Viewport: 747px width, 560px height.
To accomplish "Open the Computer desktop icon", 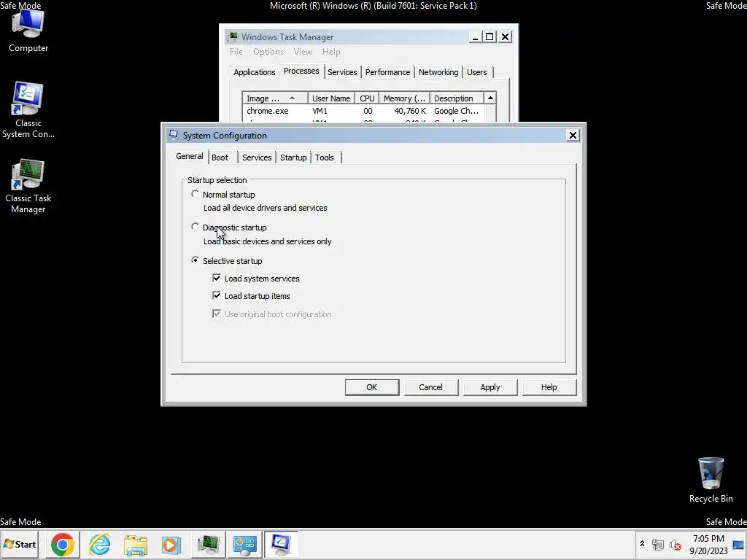I will (x=28, y=31).
